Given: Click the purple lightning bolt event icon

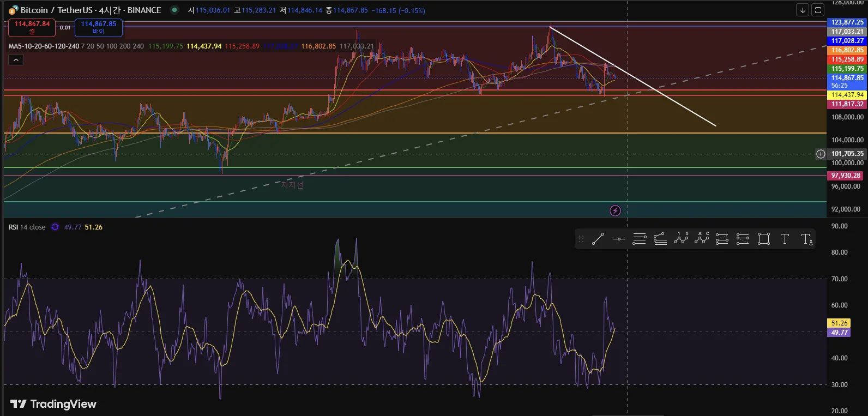Looking at the screenshot, I should [615, 210].
